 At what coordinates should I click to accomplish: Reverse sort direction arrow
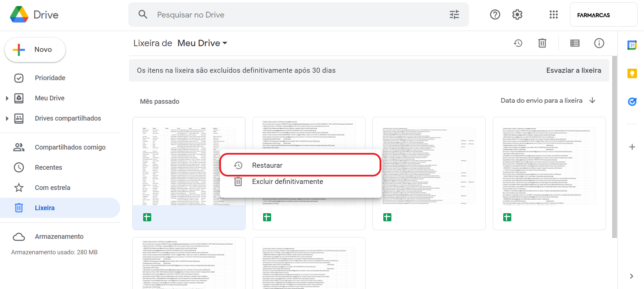(592, 100)
